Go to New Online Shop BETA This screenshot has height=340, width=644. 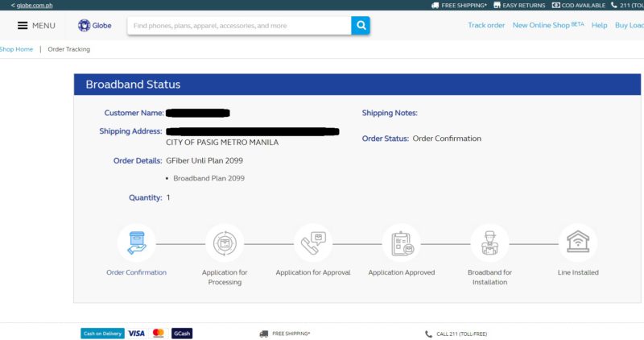[548, 26]
